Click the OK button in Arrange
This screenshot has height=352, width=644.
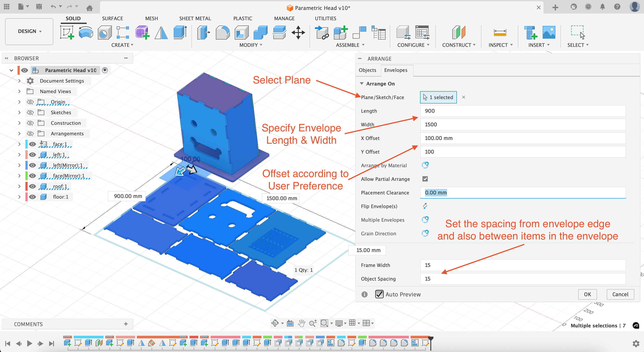coord(587,294)
